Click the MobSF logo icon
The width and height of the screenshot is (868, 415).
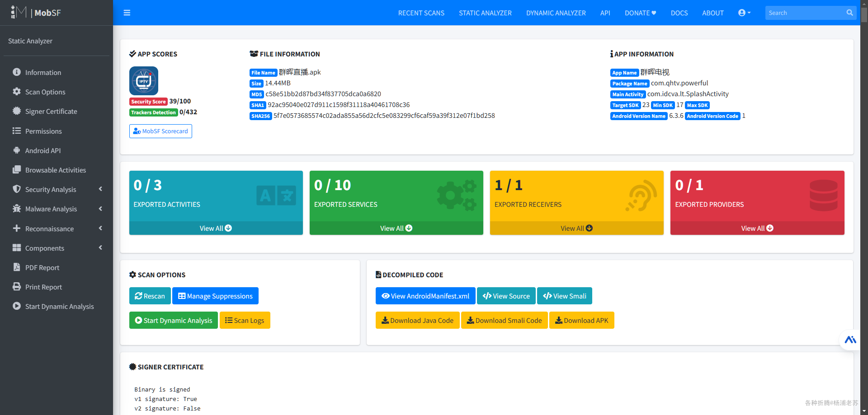click(x=19, y=12)
